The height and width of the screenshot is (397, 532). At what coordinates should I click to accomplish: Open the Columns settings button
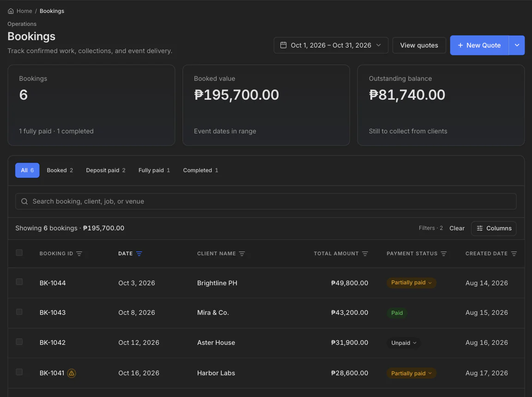(494, 228)
